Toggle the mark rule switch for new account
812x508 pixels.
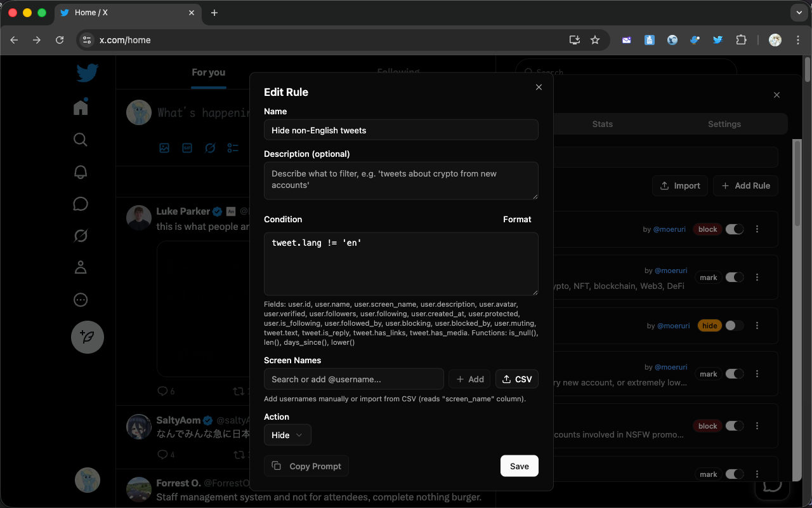(735, 374)
